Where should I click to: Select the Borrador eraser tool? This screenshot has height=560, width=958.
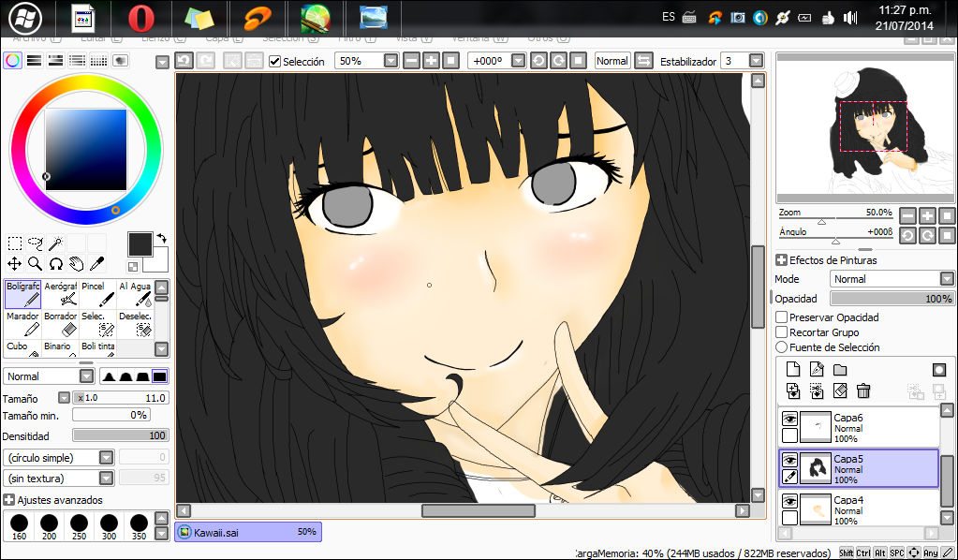point(61,324)
